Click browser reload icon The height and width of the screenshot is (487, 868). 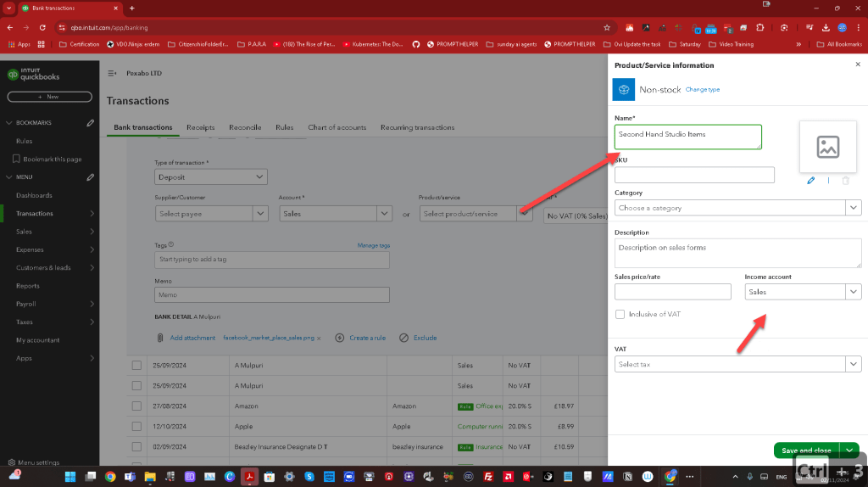(42, 27)
